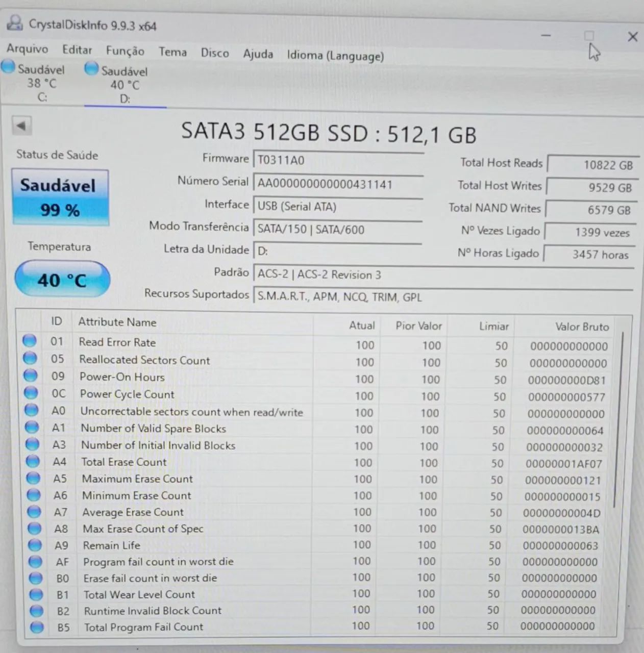644x653 pixels.
Task: Open the Arquivo menu
Action: [x=27, y=49]
